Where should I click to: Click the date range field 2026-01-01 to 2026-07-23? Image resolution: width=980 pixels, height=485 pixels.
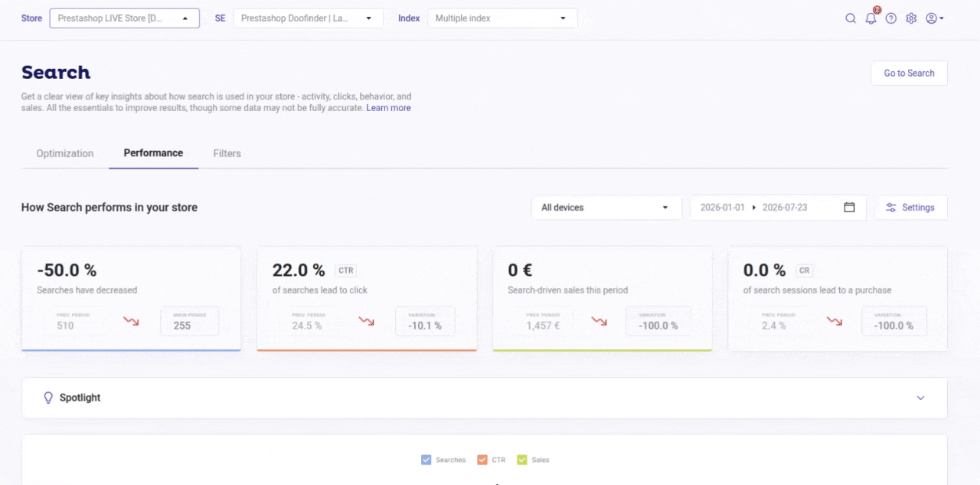click(x=778, y=208)
